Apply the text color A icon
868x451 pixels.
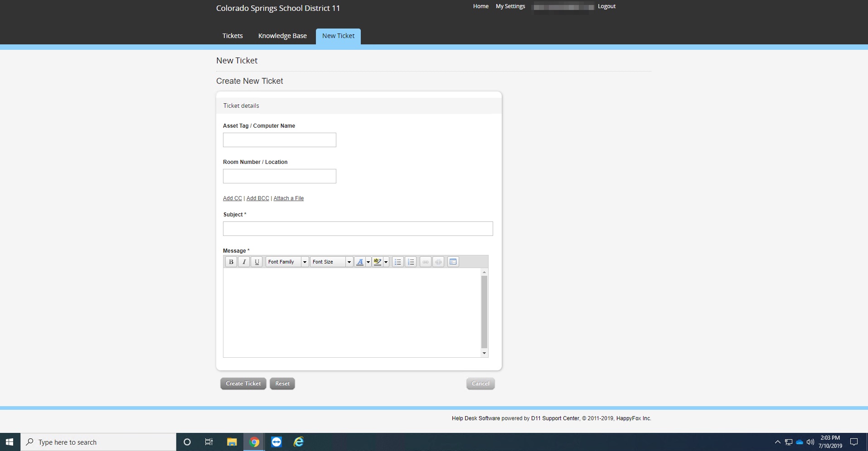[x=360, y=262]
